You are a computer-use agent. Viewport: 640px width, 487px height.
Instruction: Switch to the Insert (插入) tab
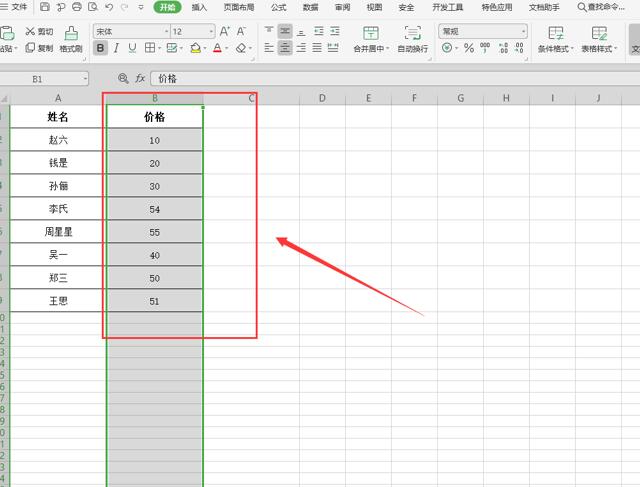(199, 7)
